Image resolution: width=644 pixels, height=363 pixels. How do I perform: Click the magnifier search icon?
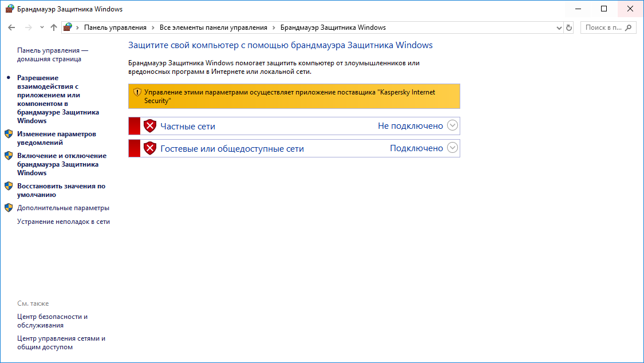click(629, 27)
